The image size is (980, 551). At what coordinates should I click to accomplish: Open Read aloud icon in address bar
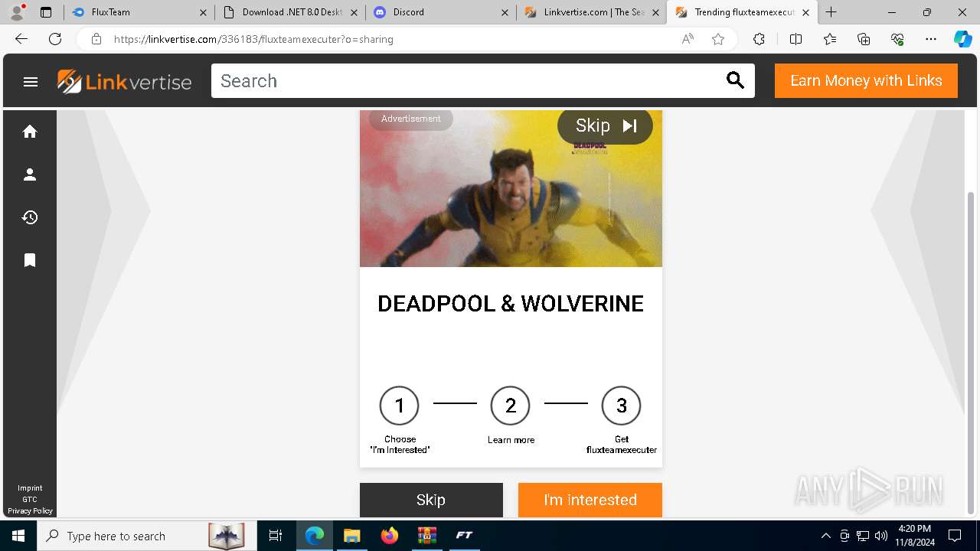(688, 39)
